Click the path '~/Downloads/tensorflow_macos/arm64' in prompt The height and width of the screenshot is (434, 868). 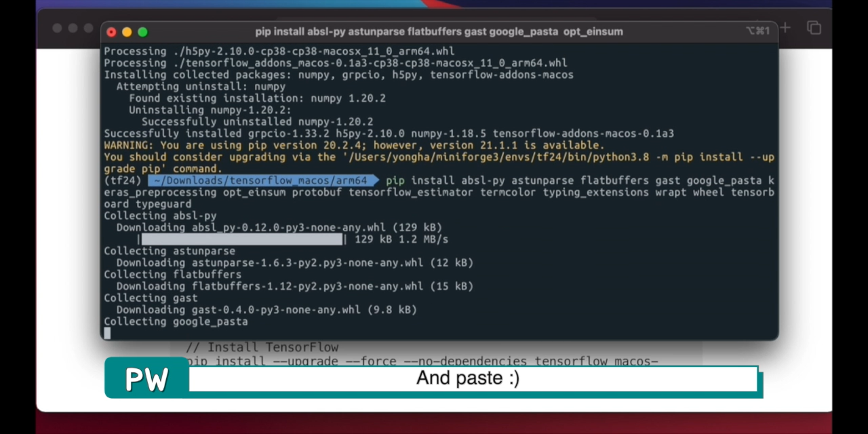pyautogui.click(x=261, y=180)
